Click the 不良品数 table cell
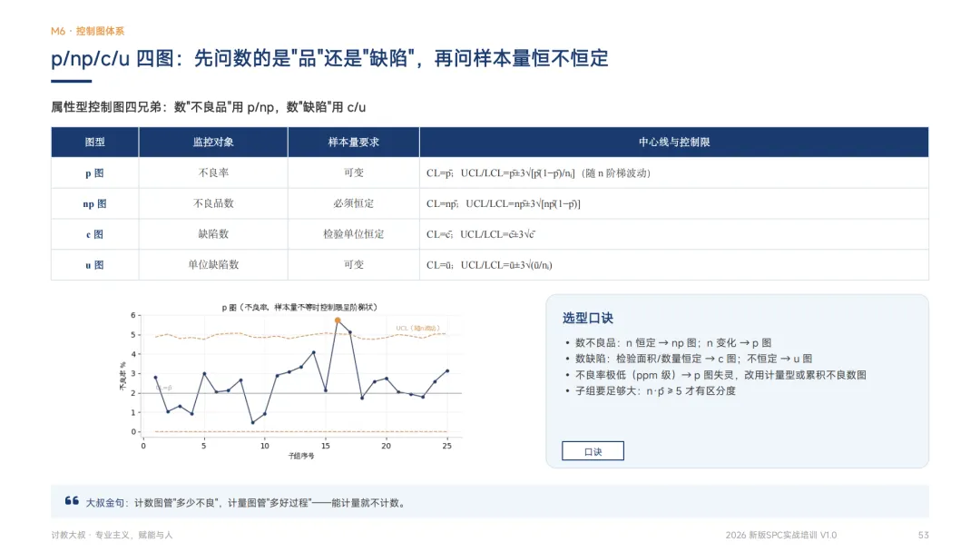 tap(213, 203)
